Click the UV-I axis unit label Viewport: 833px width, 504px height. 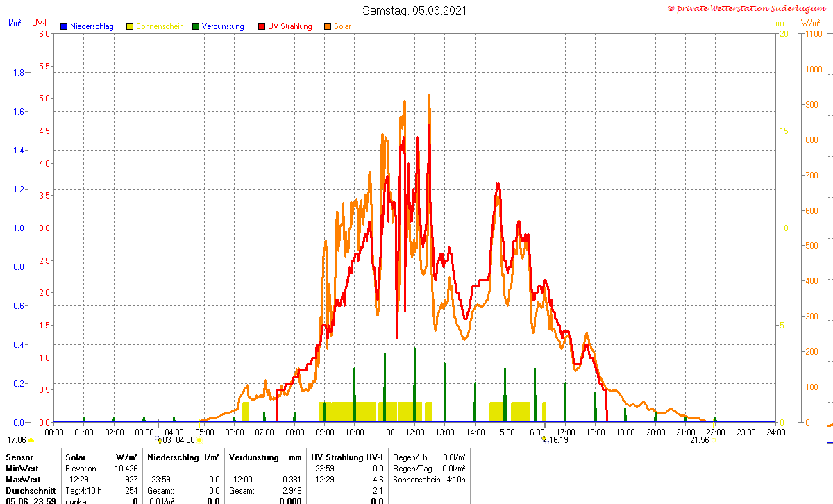pos(40,23)
